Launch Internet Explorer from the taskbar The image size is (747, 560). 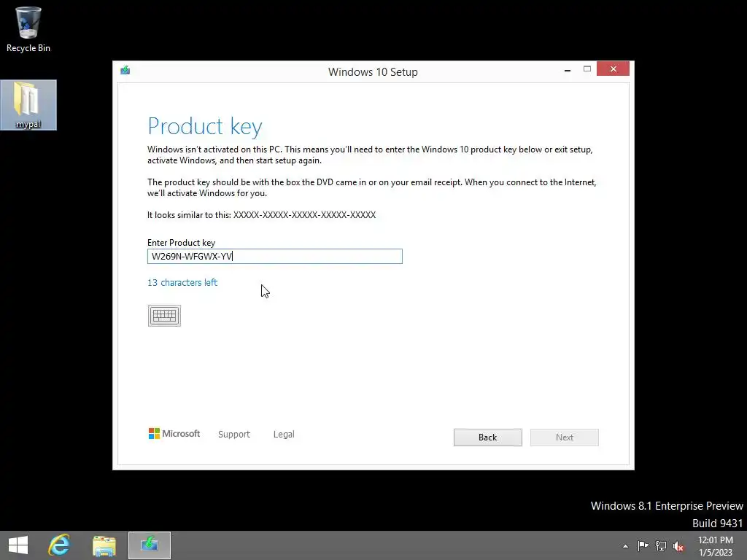point(59,545)
